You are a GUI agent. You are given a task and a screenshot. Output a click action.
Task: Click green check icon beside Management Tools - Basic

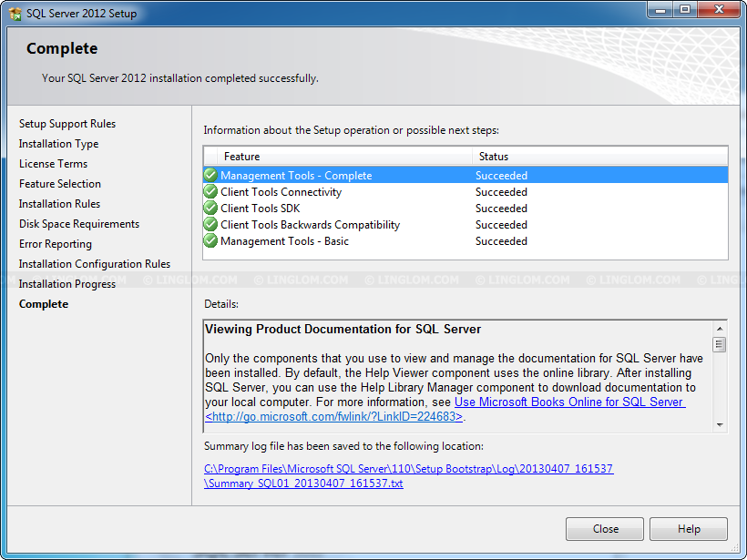(210, 241)
